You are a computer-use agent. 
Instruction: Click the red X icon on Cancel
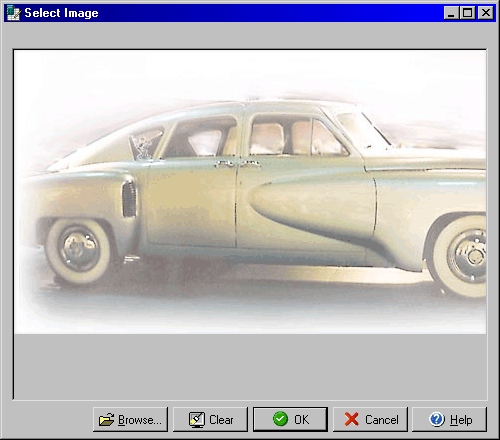[352, 419]
